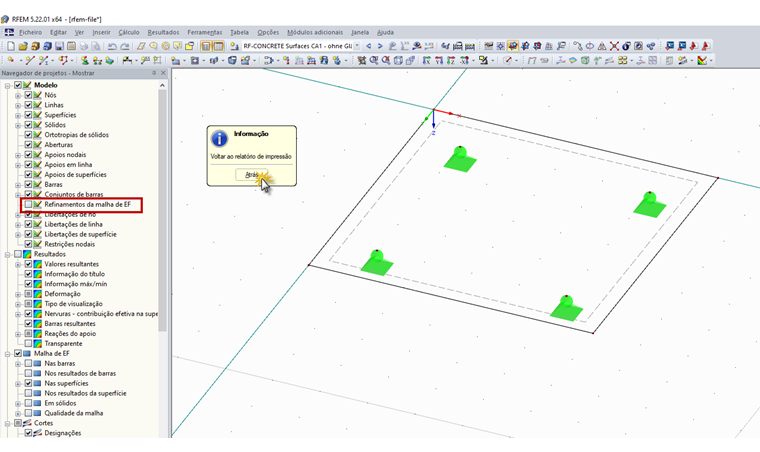Check the Qualidade da malha checkbox
Screen dimensions: 760x452
(x=28, y=413)
